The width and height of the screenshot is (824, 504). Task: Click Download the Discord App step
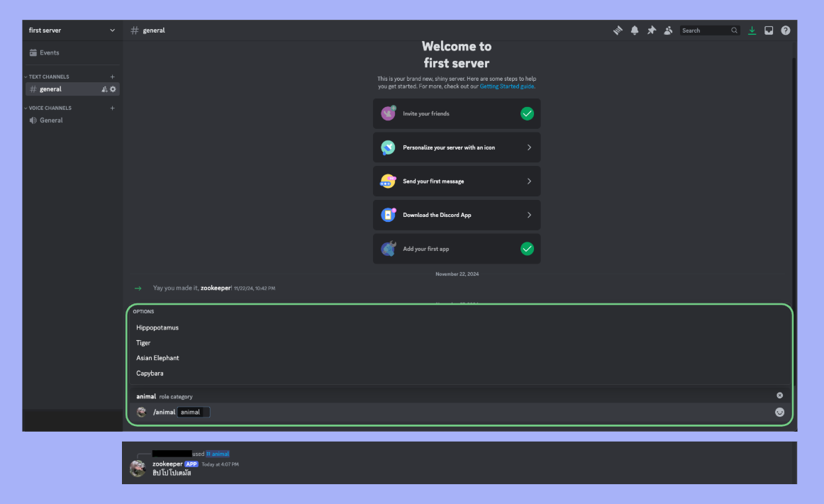point(457,215)
